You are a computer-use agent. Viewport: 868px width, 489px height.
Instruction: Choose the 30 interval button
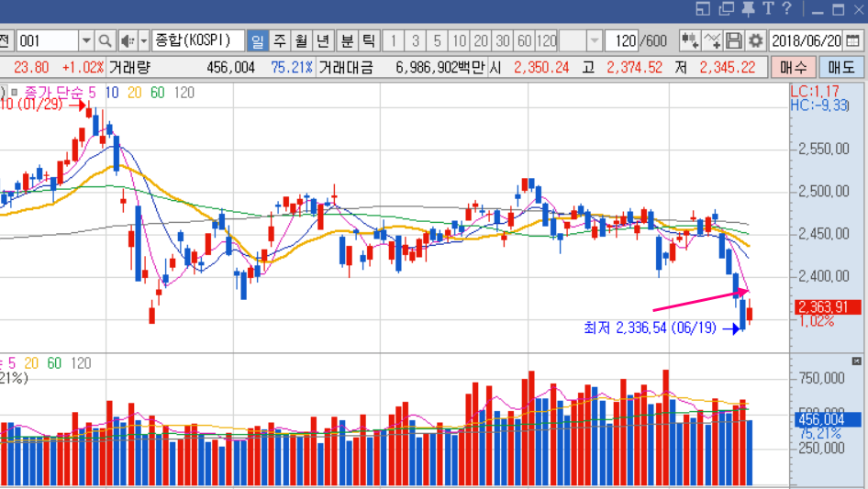[x=503, y=41]
